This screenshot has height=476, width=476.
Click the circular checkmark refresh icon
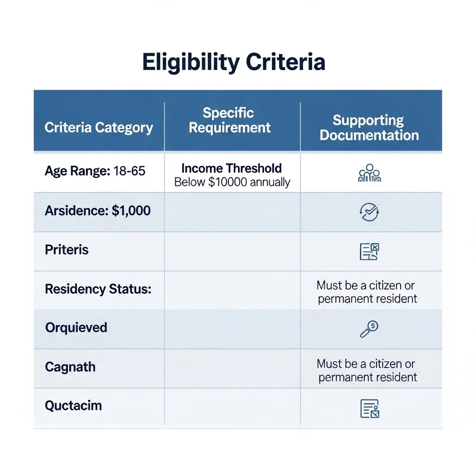tap(370, 212)
